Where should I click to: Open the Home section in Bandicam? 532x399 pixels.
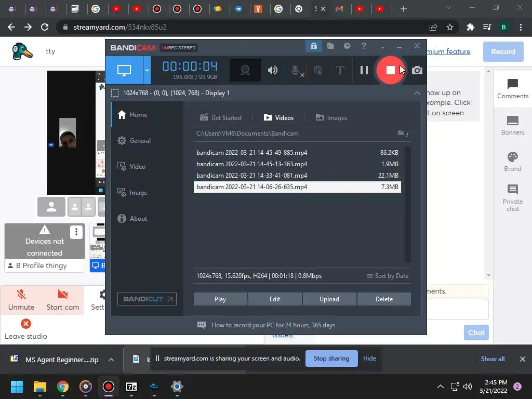(x=147, y=115)
